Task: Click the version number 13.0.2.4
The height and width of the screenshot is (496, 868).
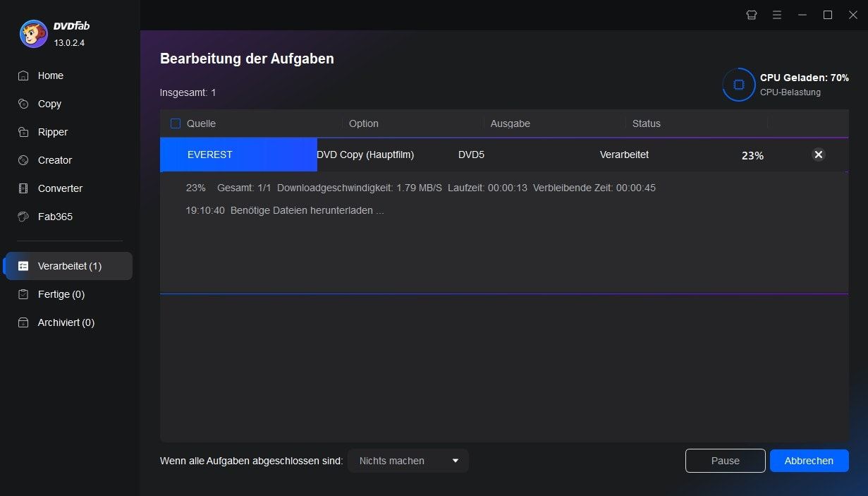Action: point(69,43)
